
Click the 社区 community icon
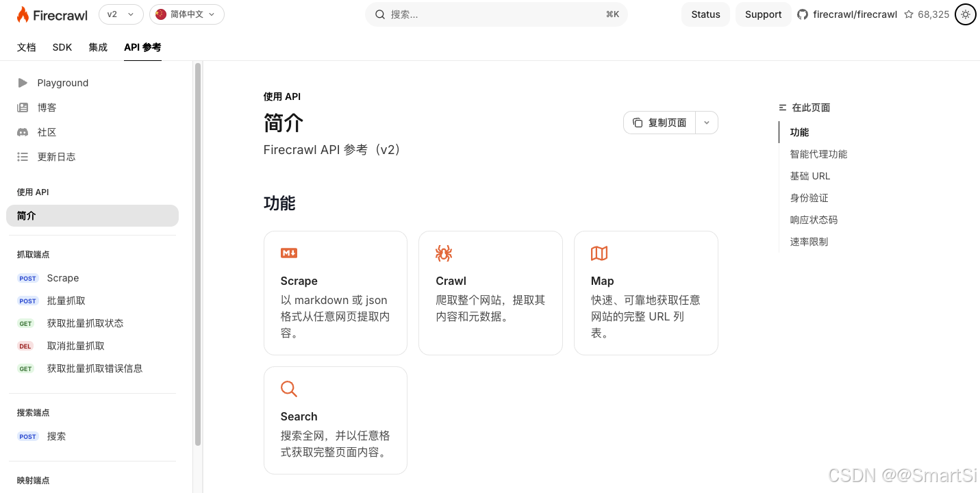point(21,131)
